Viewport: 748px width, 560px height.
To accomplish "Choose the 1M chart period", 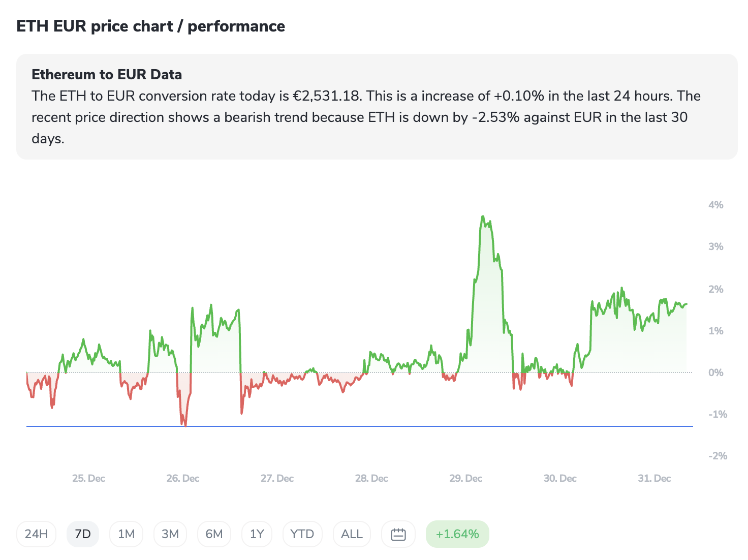I will (x=126, y=534).
